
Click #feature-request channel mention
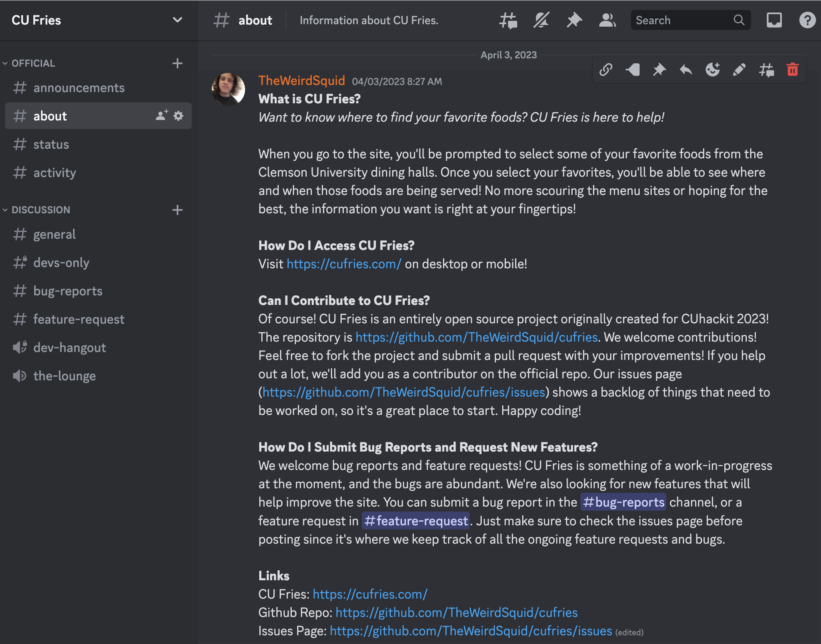click(x=416, y=521)
